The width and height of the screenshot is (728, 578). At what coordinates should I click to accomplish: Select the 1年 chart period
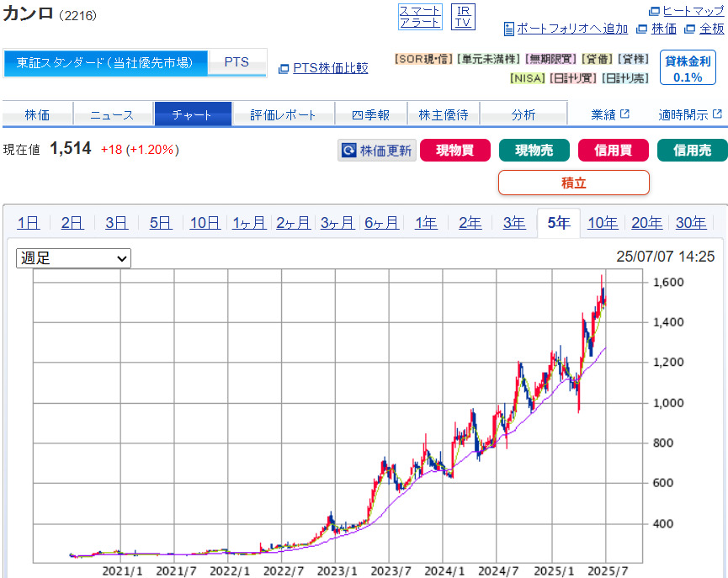click(x=426, y=223)
